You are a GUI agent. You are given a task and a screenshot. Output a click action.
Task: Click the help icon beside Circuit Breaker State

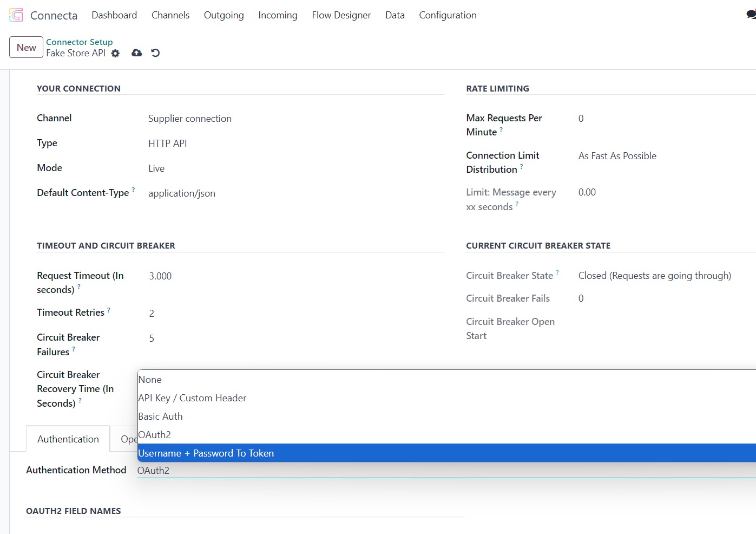tap(557, 272)
